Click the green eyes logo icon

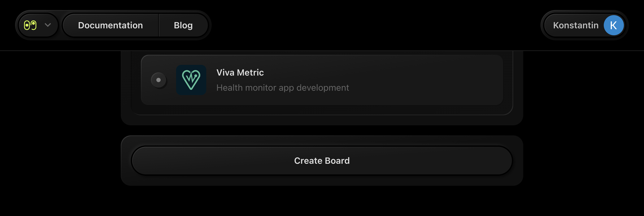tap(30, 25)
